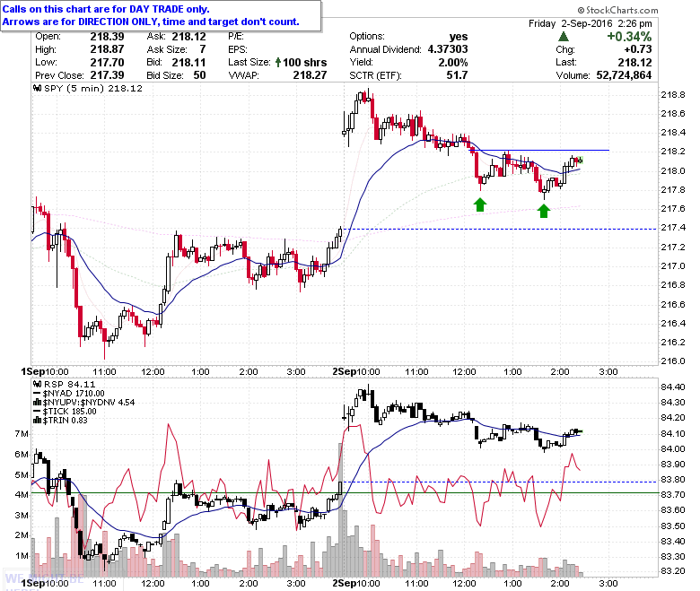The image size is (700, 591).
Task: Click the candlestick icon beside SPY label
Action: click(x=38, y=88)
